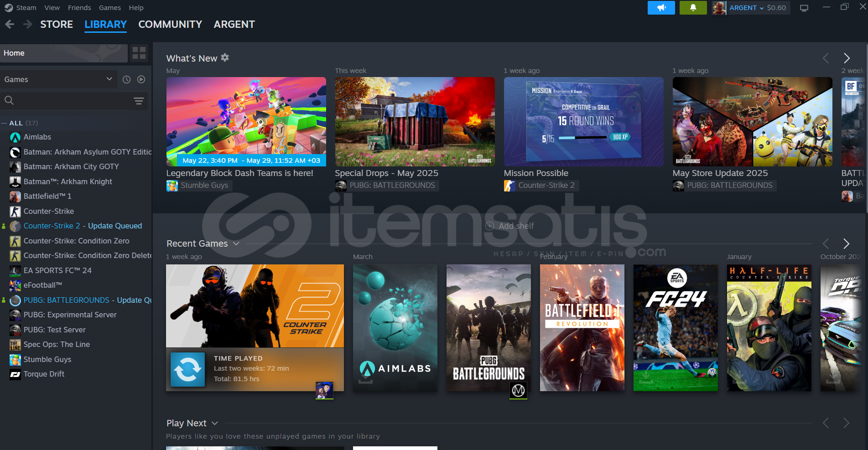Show previous Recent Games arrow
Viewport: 868px width, 450px height.
click(x=826, y=243)
